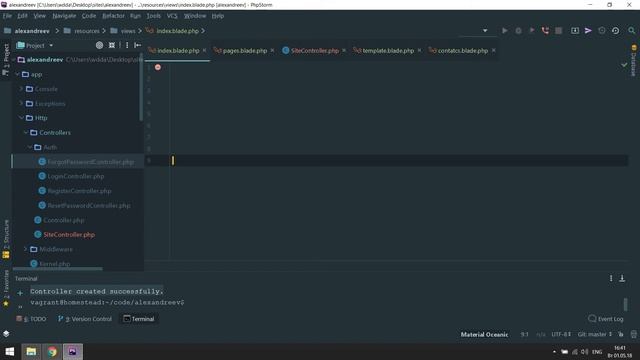Toggle the Event Log panel
The image size is (640, 360).
click(x=606, y=319)
